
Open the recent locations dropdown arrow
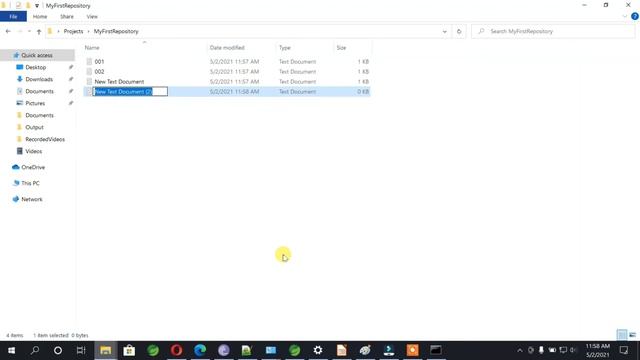[29, 31]
